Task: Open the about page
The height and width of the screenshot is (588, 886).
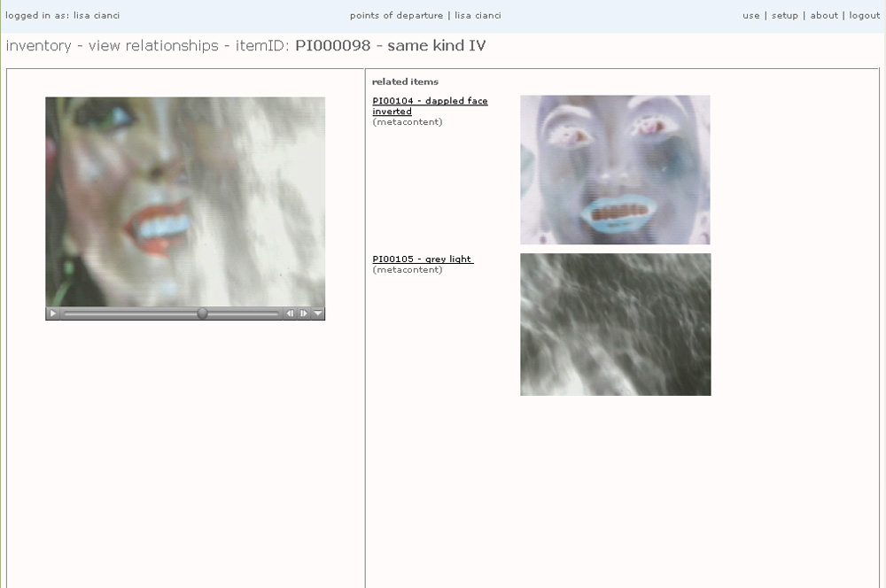Action: (x=824, y=16)
